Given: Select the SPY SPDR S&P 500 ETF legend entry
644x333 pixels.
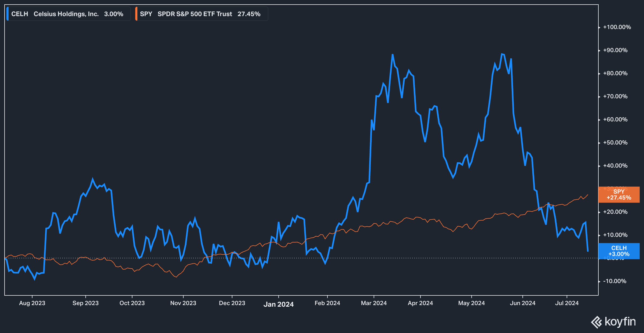Looking at the screenshot, I should point(202,14).
